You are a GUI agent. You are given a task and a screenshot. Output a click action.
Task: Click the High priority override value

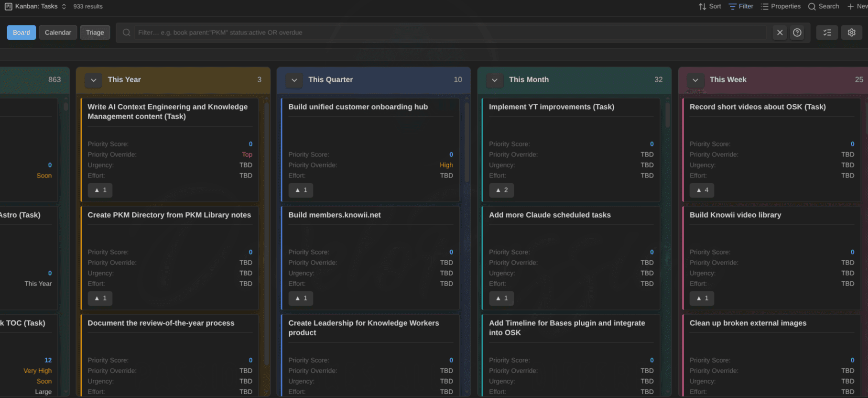point(446,165)
